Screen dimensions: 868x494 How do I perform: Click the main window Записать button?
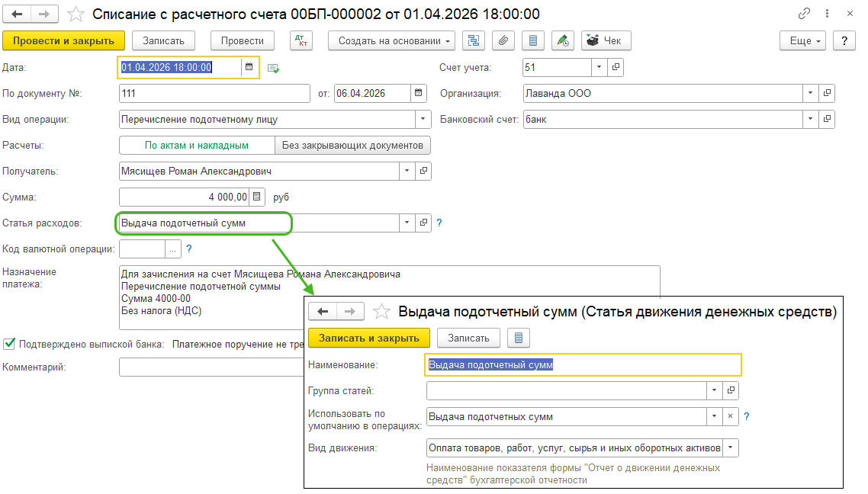(163, 40)
